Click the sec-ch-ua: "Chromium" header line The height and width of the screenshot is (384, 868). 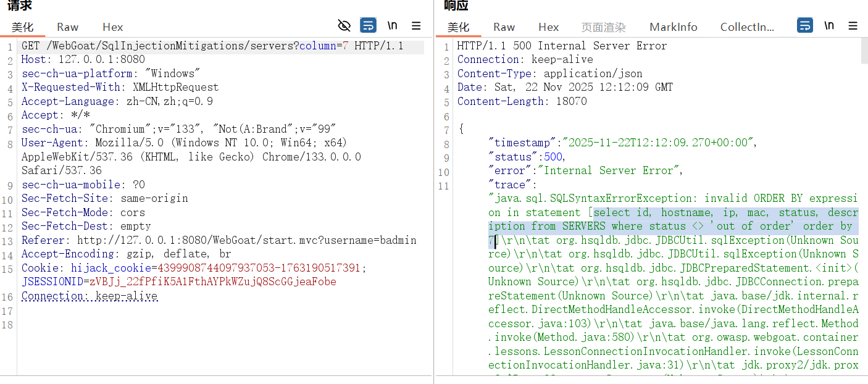pos(178,129)
